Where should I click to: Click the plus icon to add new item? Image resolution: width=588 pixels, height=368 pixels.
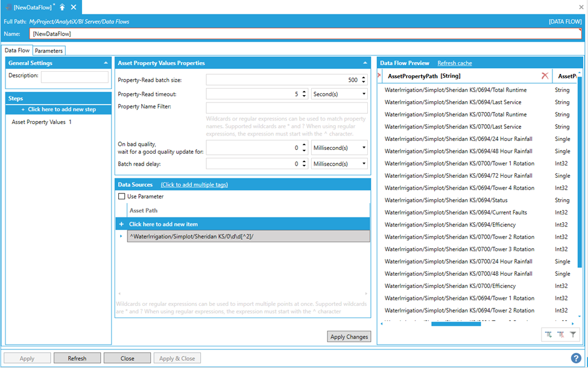click(x=121, y=224)
